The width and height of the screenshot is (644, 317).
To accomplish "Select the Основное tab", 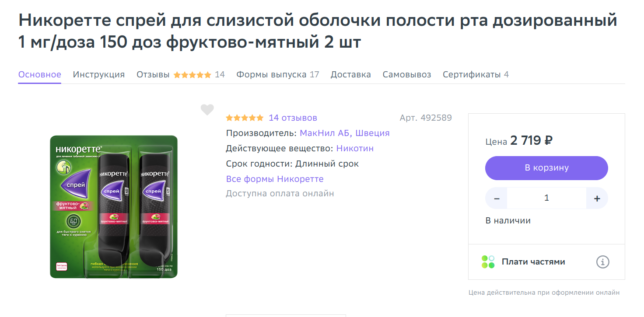I will pos(39,74).
